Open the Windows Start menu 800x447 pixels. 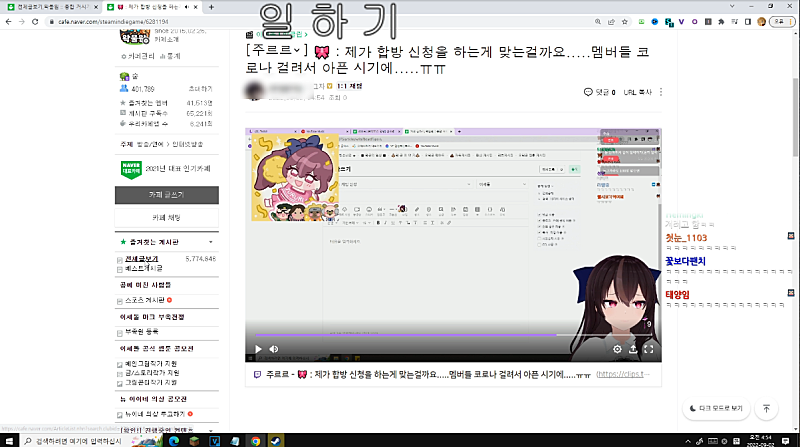tap(9, 441)
